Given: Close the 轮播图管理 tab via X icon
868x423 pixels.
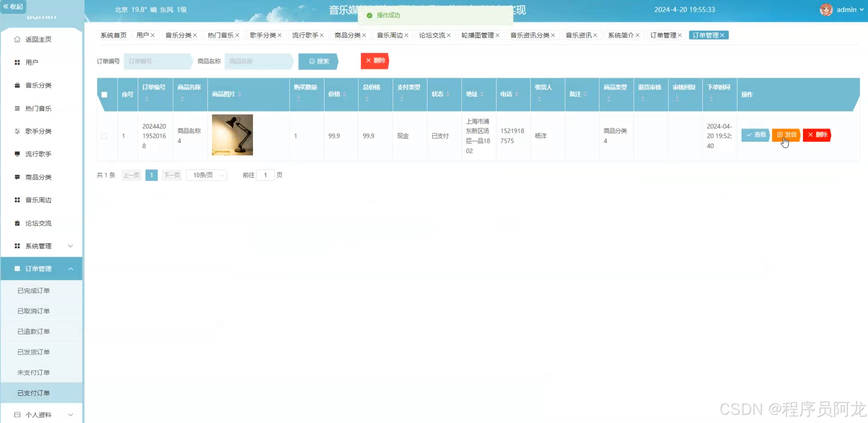Looking at the screenshot, I should (x=497, y=35).
